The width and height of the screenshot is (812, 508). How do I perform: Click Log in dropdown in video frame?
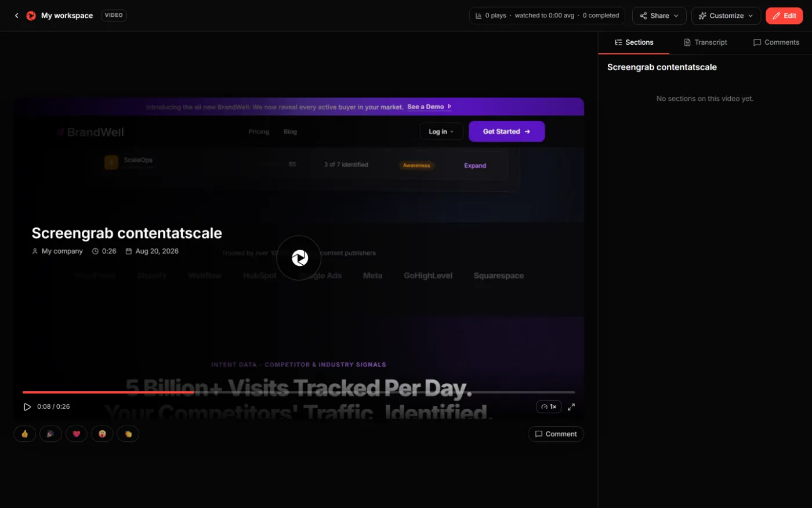coord(441,132)
